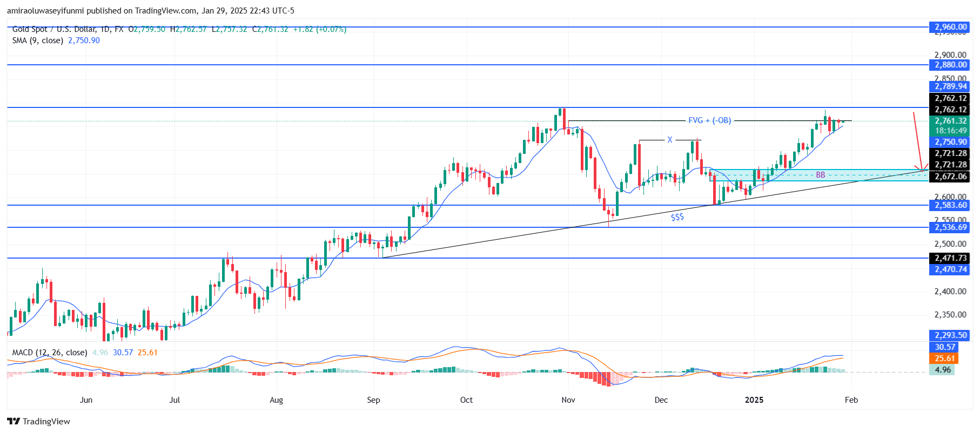Select the 2,400.00 price axis tick
Image resolution: width=980 pixels, height=433 pixels.
pos(950,292)
